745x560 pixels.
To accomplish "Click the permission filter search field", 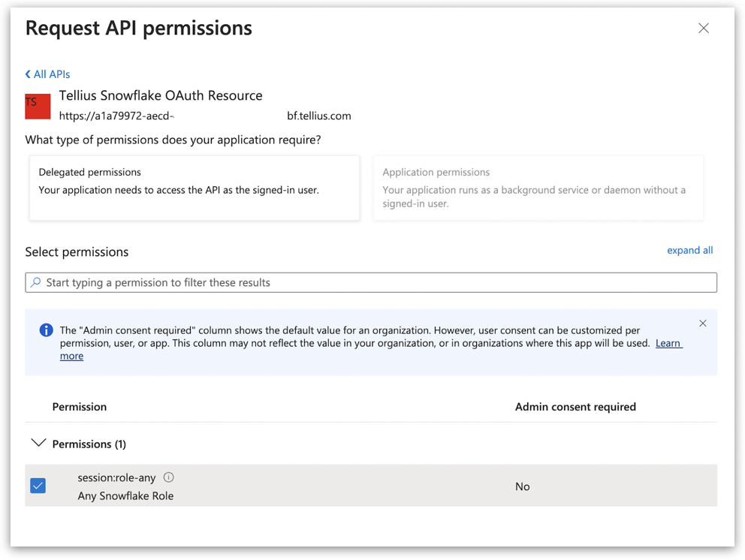I will pos(376,283).
